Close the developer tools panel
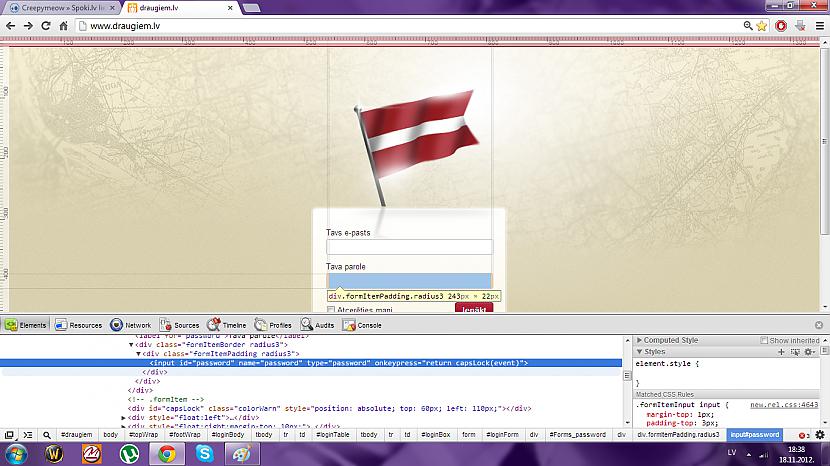The width and height of the screenshot is (830, 466). [x=819, y=325]
